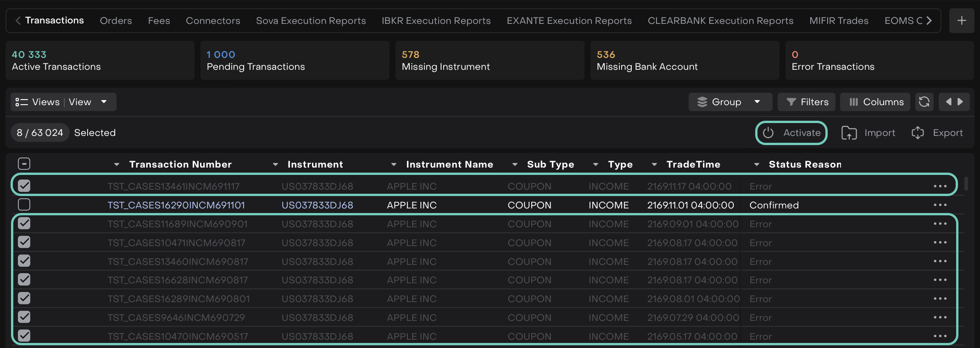
Task: Toggle the select-all header checkbox
Action: (24, 164)
